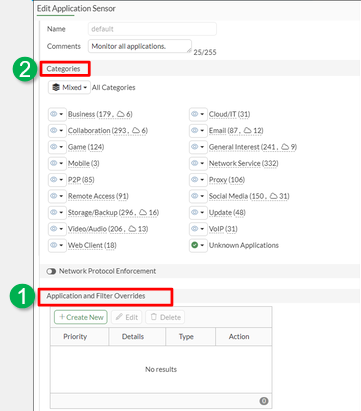Screen dimensions: 361x411
Task: Click the Mobile (3) category label
Action: tap(83, 163)
